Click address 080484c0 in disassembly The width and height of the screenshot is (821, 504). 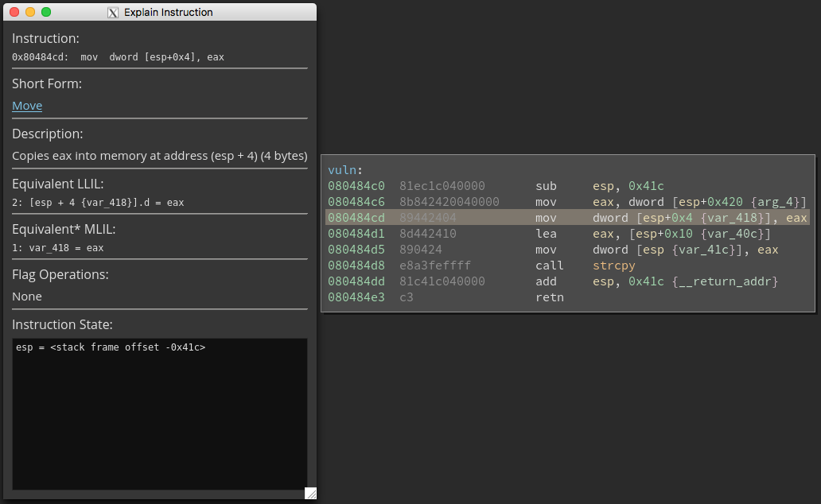356,186
